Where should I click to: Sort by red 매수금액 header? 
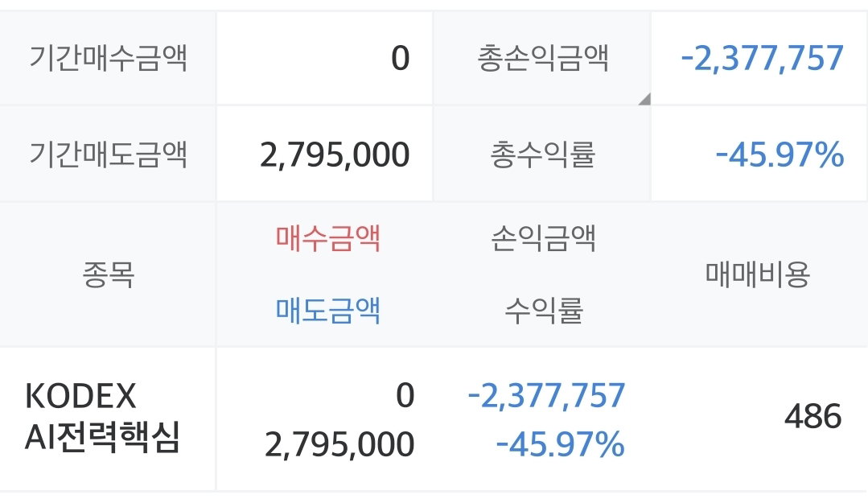tap(327, 238)
